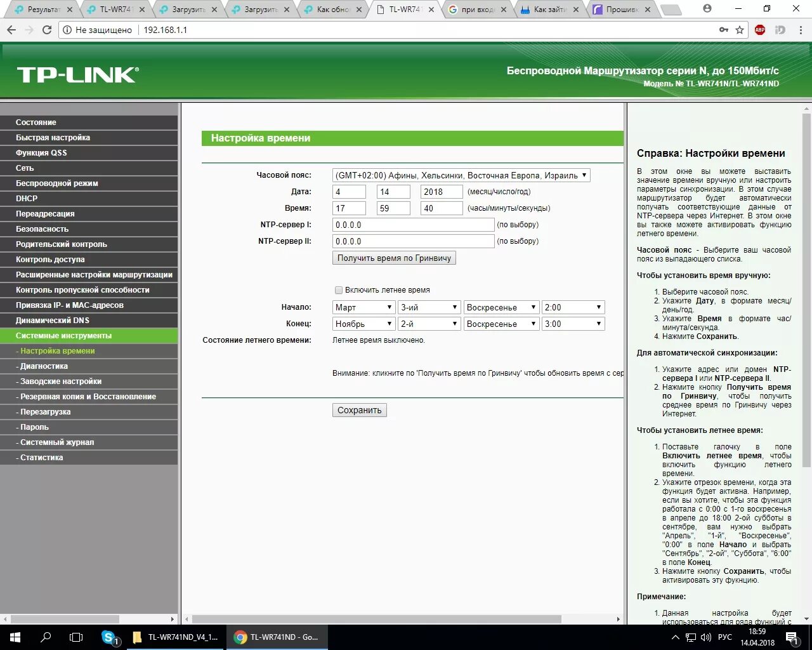
Task: Switch to the 'Прошивк' browser tab
Action: pyautogui.click(x=622, y=10)
